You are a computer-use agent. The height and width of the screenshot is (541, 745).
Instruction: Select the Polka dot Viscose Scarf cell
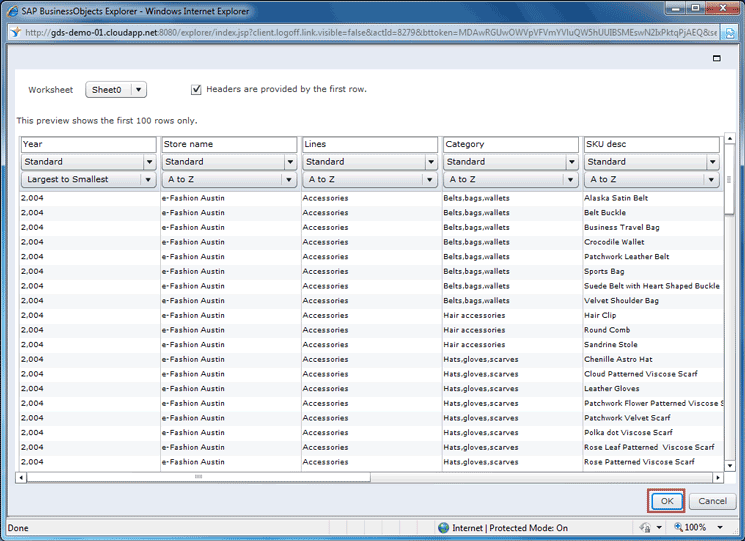click(x=628, y=433)
